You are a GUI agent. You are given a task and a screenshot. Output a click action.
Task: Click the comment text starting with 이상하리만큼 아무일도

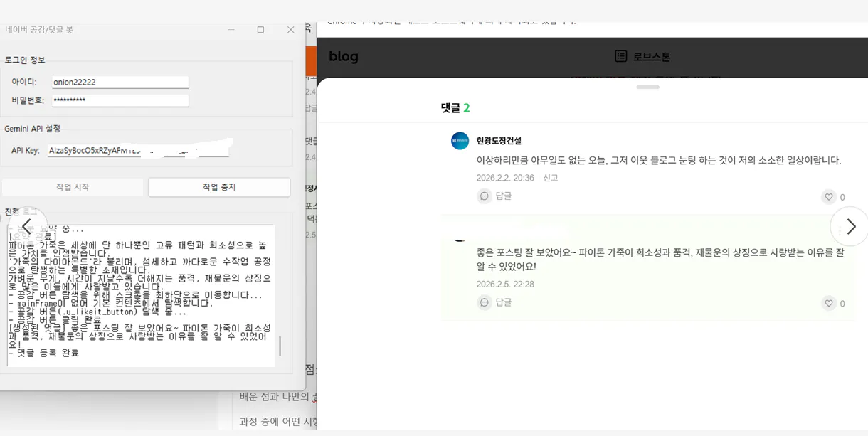[659, 160]
